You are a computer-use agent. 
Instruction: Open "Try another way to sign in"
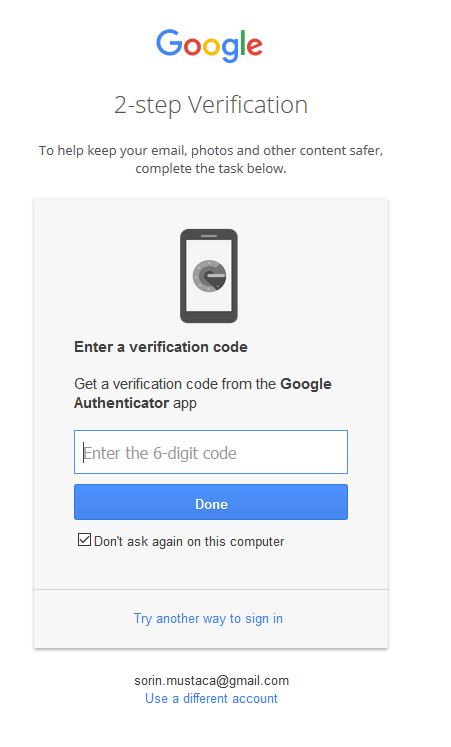coord(208,618)
